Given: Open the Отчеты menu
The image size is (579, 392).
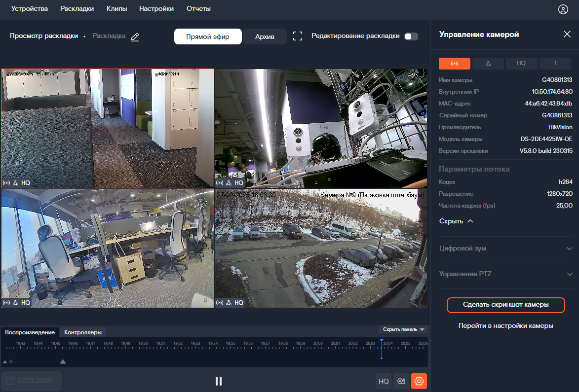Looking at the screenshot, I should tap(198, 8).
